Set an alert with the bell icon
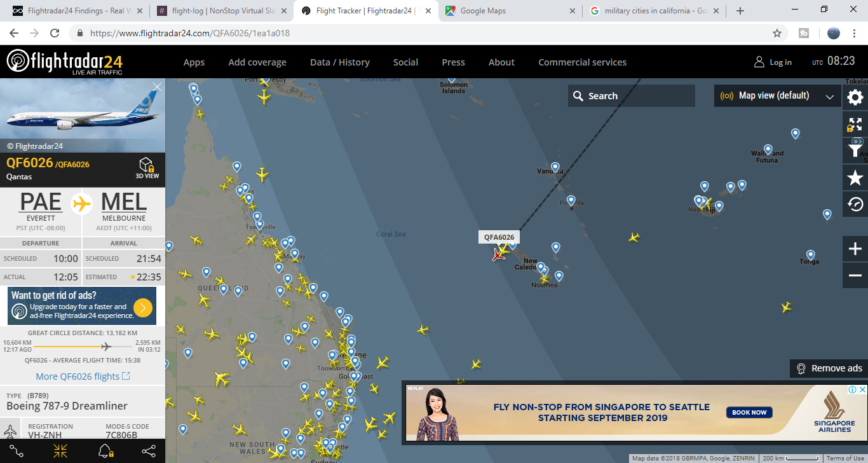The height and width of the screenshot is (463, 868). tap(105, 451)
